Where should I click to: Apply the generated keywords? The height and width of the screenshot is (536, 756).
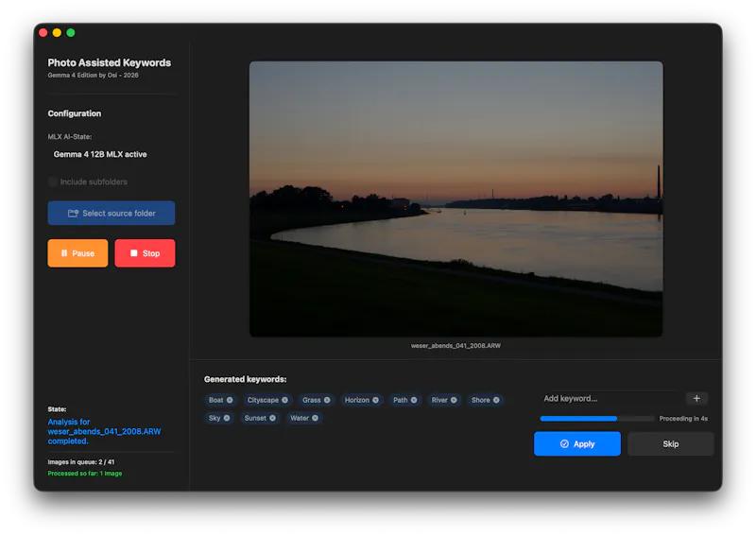click(577, 444)
